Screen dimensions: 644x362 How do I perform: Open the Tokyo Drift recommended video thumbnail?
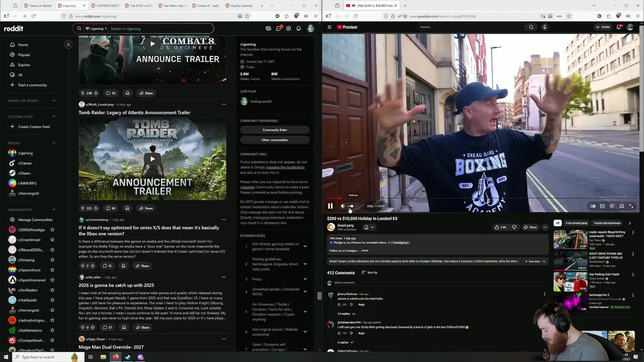tap(570, 239)
